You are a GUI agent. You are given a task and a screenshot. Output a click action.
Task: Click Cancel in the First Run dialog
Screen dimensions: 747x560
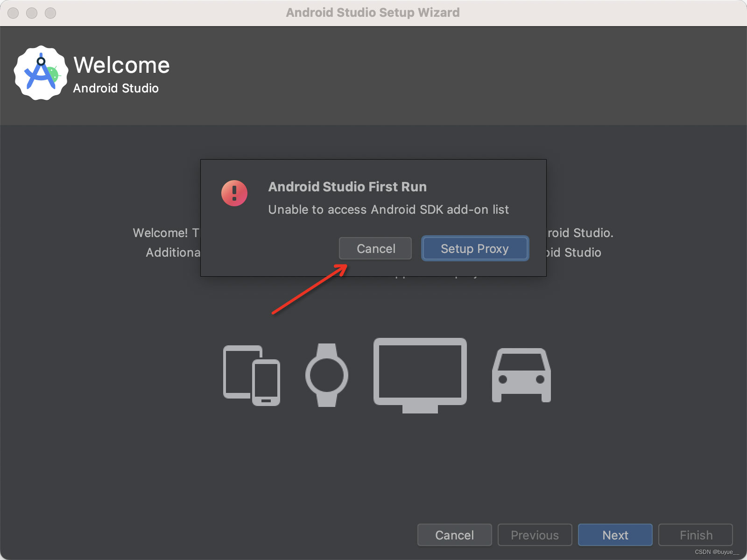pos(375,248)
